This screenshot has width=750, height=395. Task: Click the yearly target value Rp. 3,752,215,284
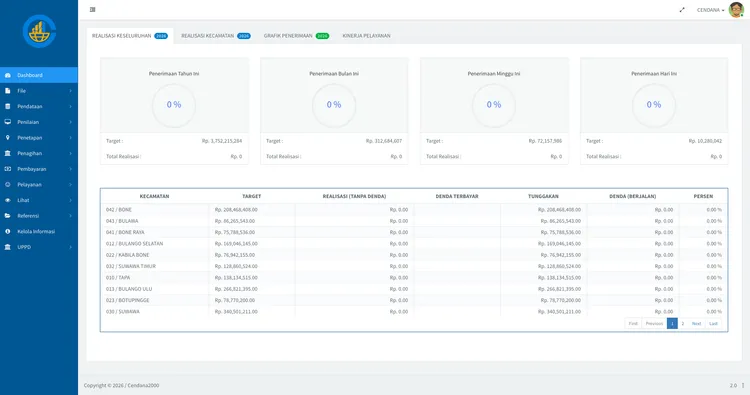[x=222, y=141]
